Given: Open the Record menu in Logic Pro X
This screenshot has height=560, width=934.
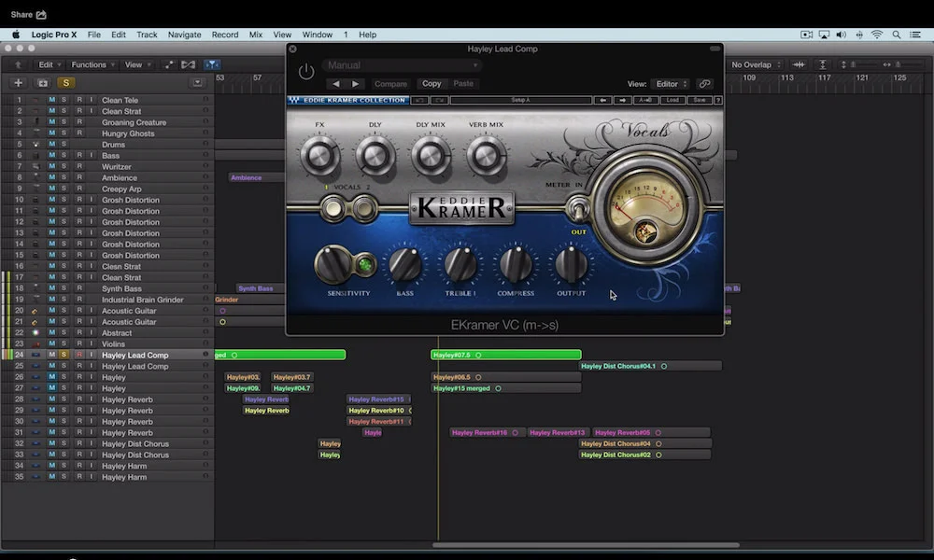Looking at the screenshot, I should (x=225, y=35).
